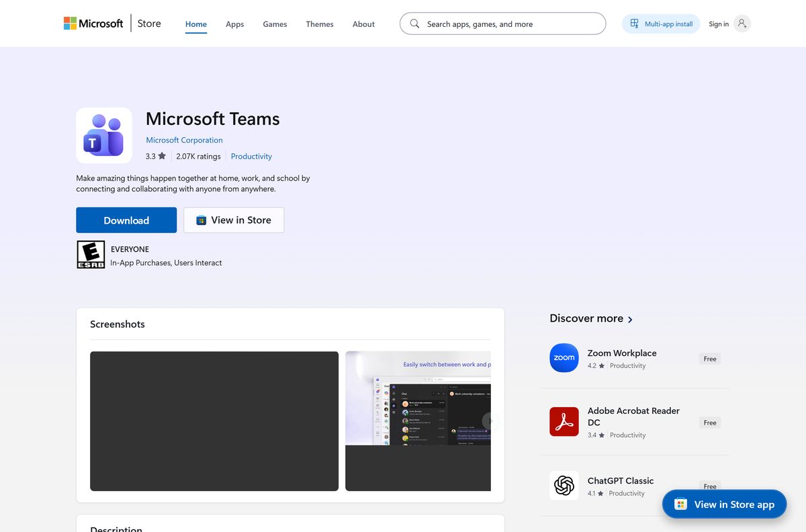Open Adobe Acrobat Reader DC title
Image resolution: width=806 pixels, height=532 pixels.
(x=633, y=416)
